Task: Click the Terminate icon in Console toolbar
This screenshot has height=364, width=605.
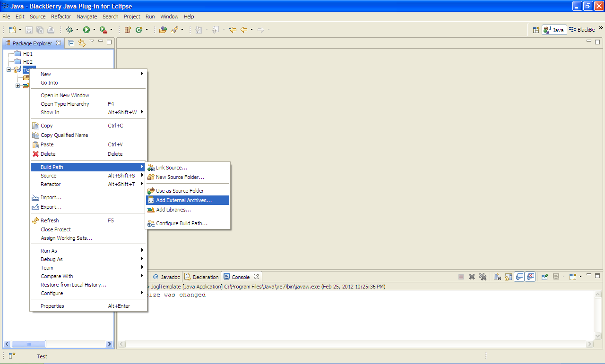Action: (461, 277)
